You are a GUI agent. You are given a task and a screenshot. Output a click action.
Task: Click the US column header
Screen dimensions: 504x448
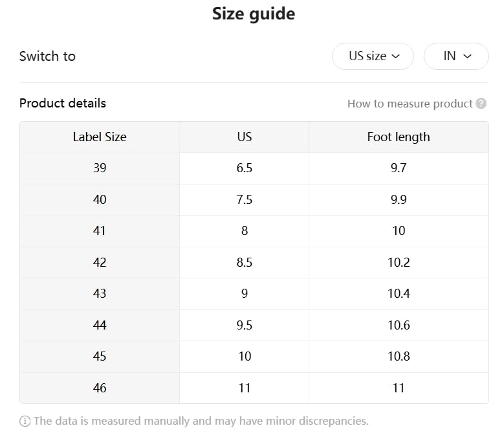point(244,137)
